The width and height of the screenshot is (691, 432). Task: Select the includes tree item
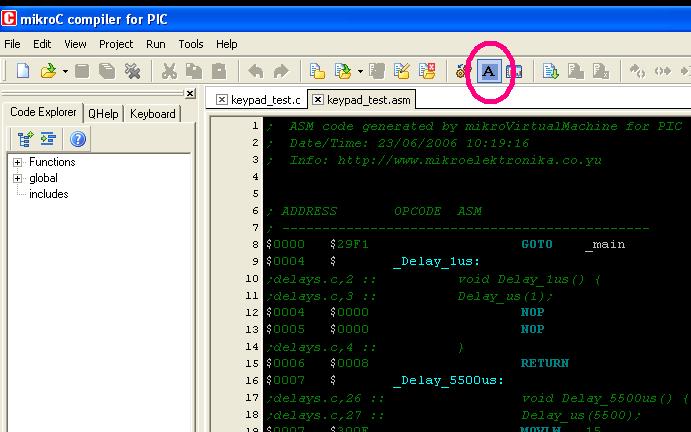click(48, 194)
